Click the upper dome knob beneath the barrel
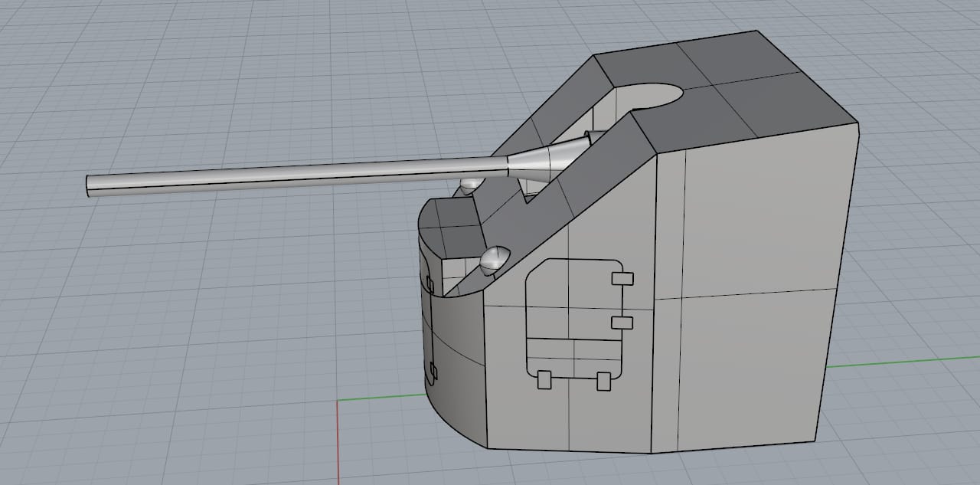This screenshot has height=485, width=980. [x=471, y=185]
